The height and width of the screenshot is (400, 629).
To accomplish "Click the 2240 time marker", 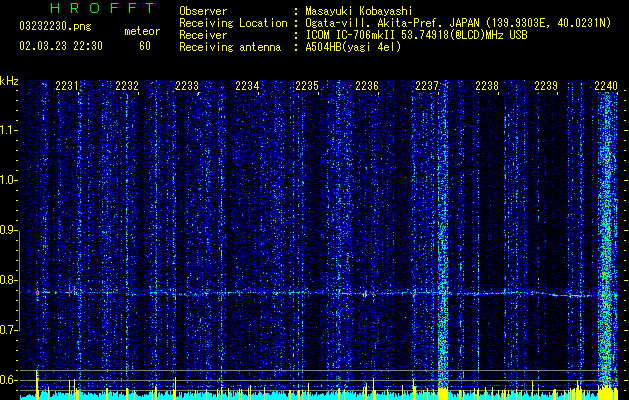I will click(x=606, y=86).
